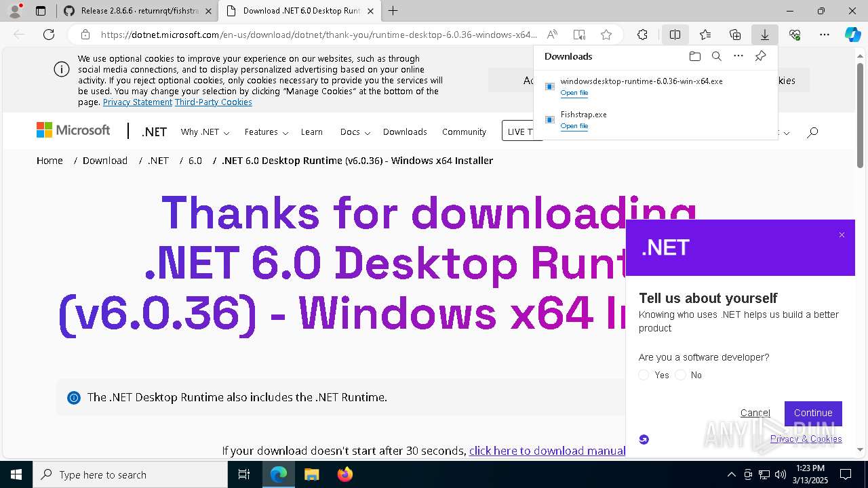The width and height of the screenshot is (868, 488).
Task: Open the immersive reader icon
Action: click(x=579, y=35)
